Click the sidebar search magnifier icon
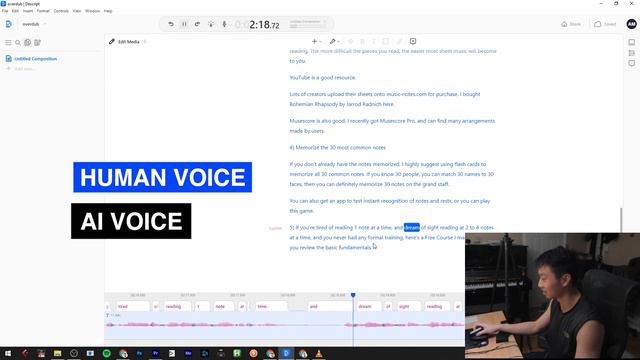 pos(18,42)
